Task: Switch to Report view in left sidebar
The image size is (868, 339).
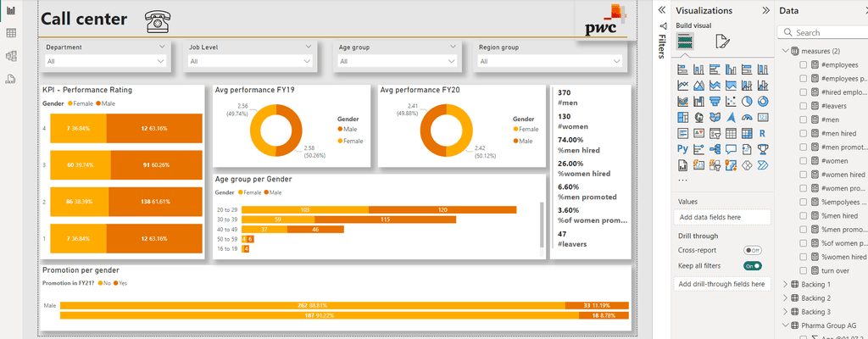Action: coord(11,10)
